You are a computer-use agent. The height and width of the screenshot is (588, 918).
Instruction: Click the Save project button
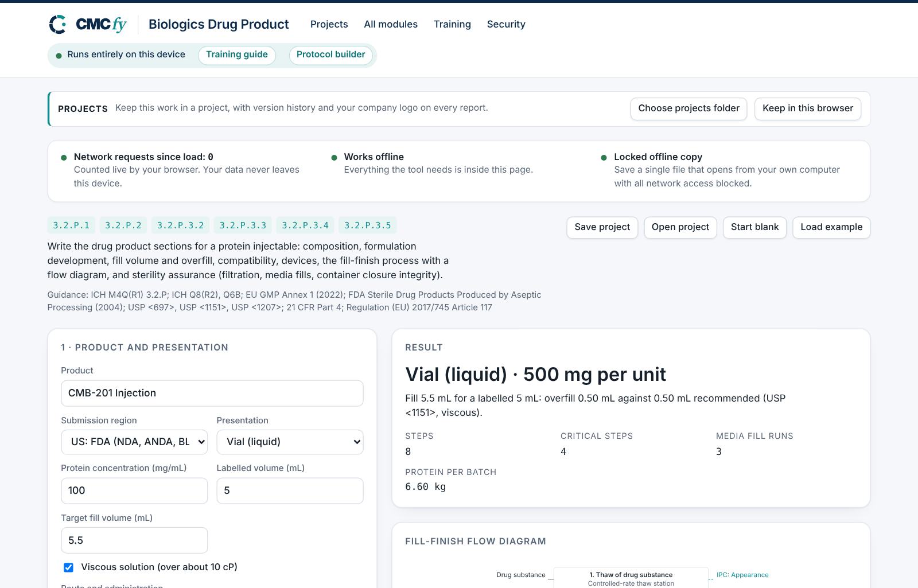click(x=602, y=227)
